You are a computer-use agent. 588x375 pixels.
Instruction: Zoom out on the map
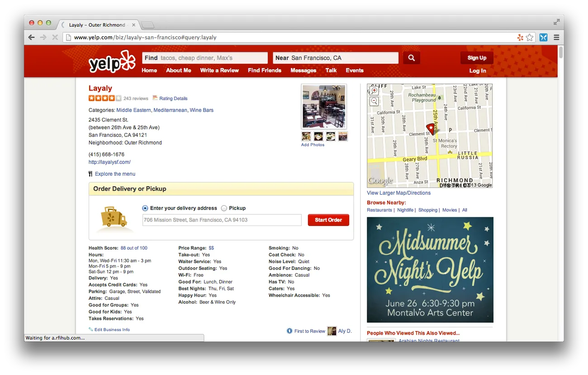tap(374, 101)
